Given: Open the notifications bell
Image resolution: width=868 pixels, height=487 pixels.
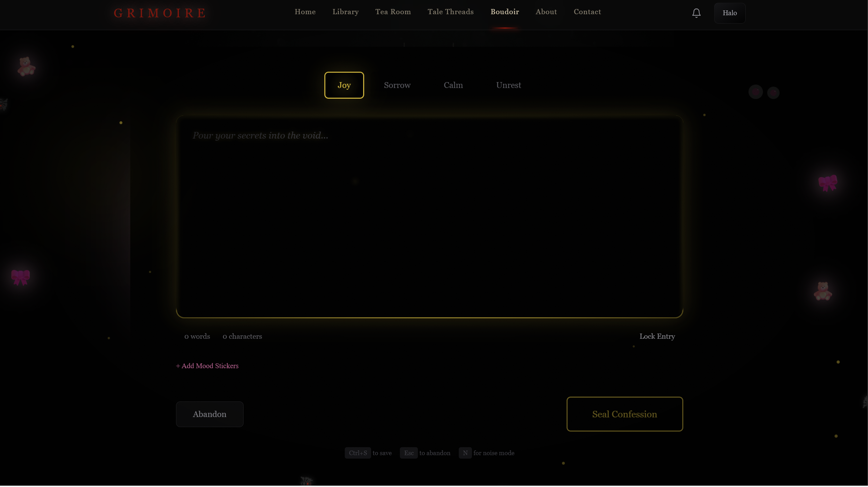Looking at the screenshot, I should tap(696, 13).
